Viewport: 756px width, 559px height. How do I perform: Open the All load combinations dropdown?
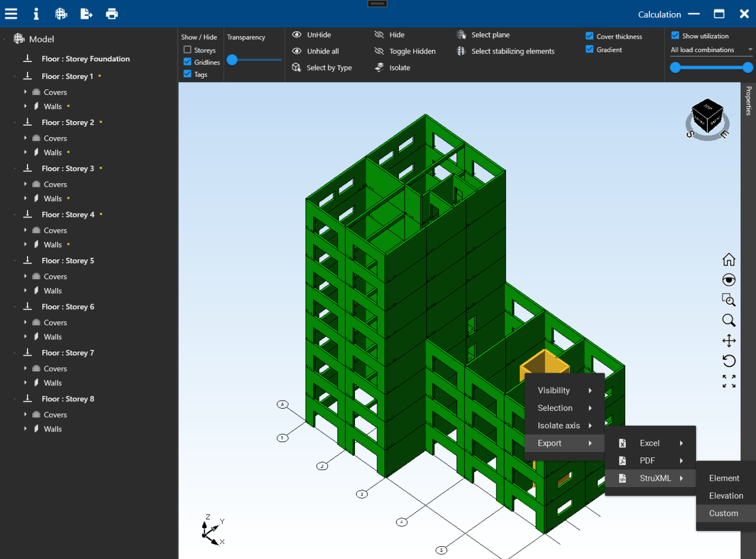pyautogui.click(x=711, y=50)
